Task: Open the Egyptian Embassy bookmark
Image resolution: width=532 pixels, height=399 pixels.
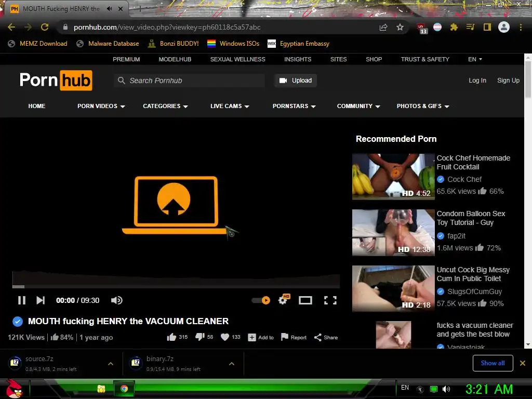Action: (x=299, y=44)
